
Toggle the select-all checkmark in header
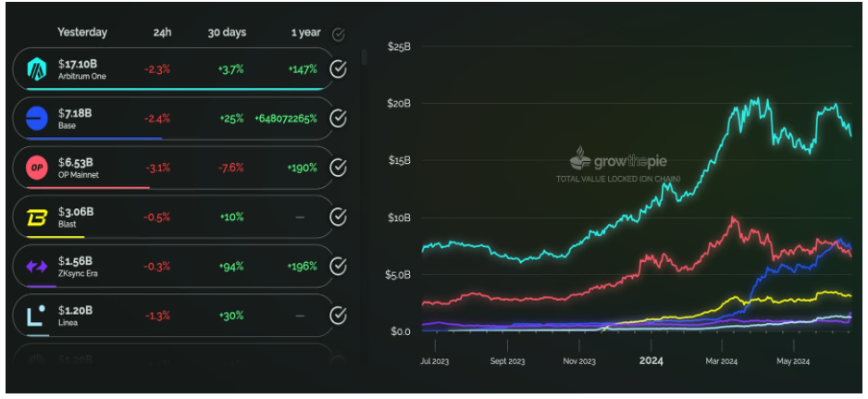339,34
